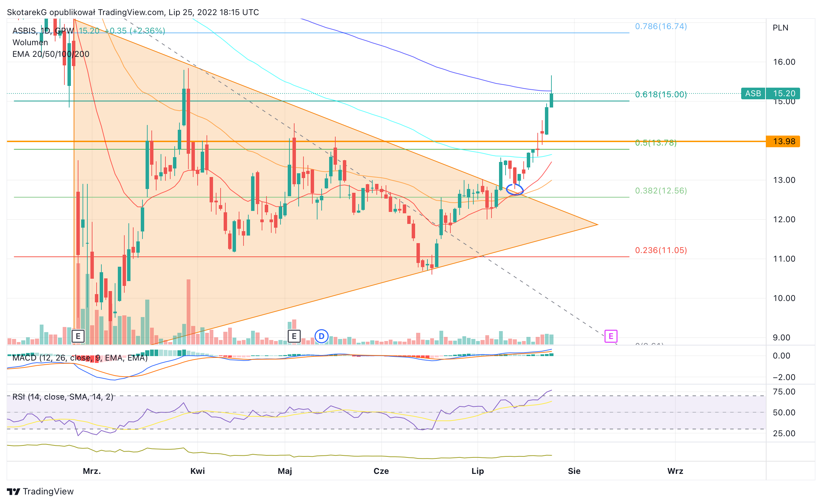Click the blue ellipse drawn near July candles
Viewport: 822px width, 504px height.
pyautogui.click(x=515, y=190)
